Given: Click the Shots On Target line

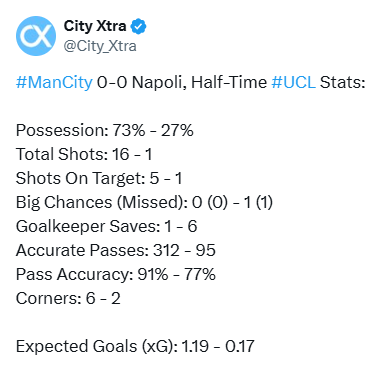Looking at the screenshot, I should pyautogui.click(x=99, y=178).
